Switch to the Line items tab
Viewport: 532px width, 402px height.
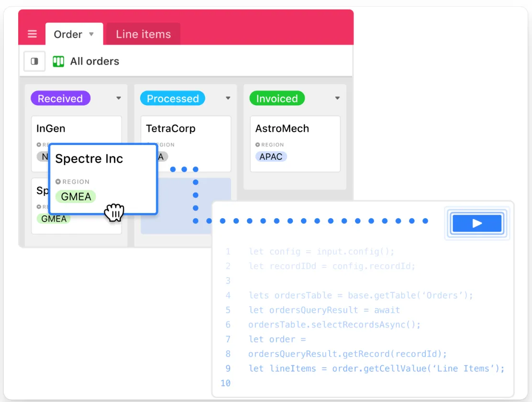[x=143, y=34]
